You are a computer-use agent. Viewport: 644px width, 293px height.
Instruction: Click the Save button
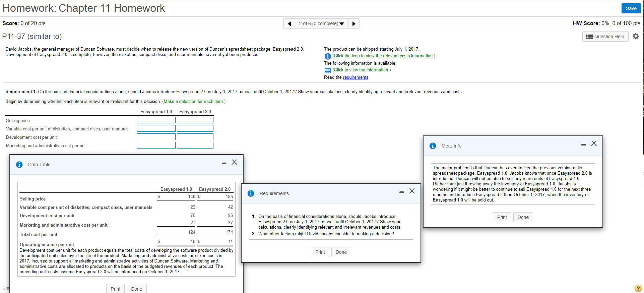[x=631, y=8]
